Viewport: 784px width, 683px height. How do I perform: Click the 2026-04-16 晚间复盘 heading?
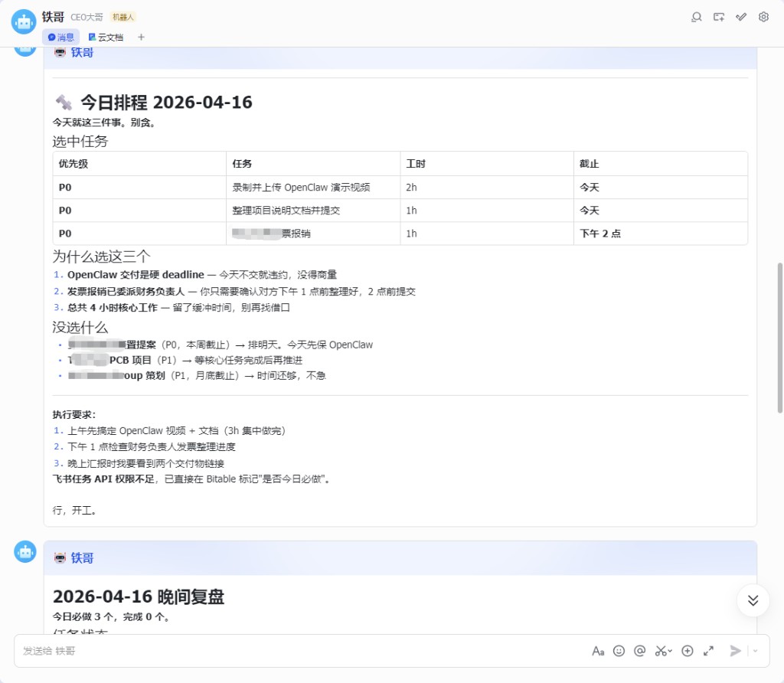tap(139, 596)
